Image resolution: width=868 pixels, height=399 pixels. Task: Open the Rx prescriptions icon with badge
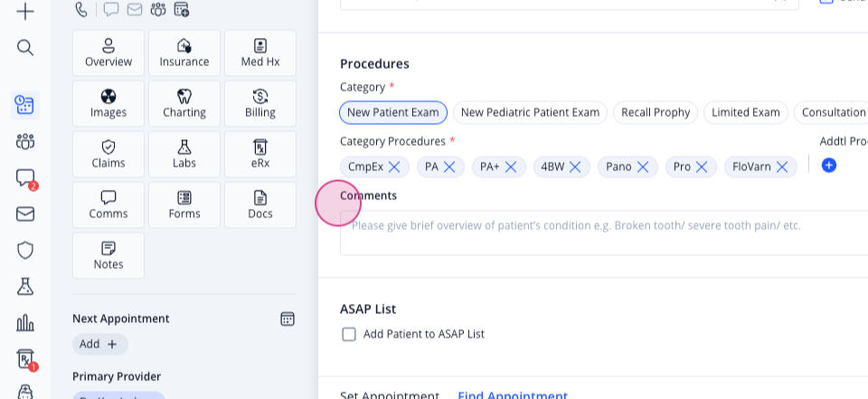pos(25,360)
